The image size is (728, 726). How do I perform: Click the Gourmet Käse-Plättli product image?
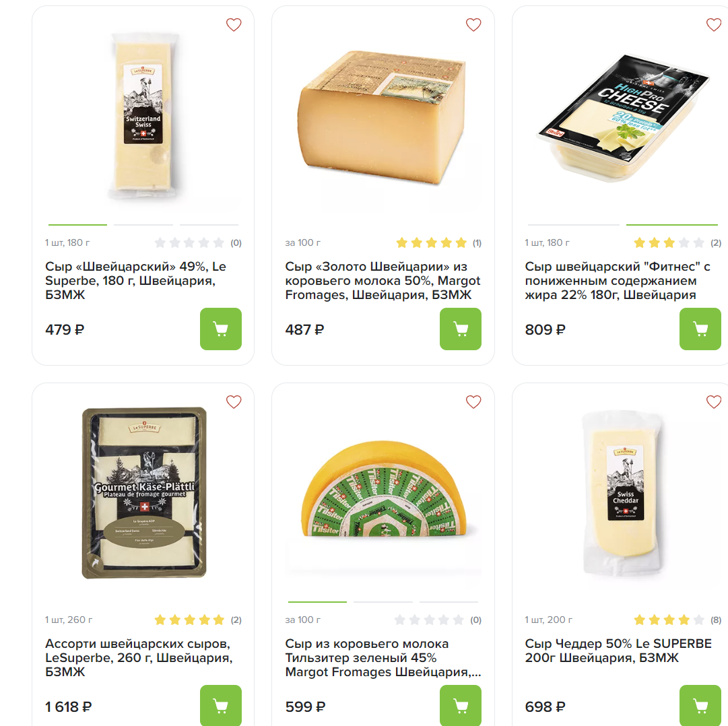coord(143,493)
